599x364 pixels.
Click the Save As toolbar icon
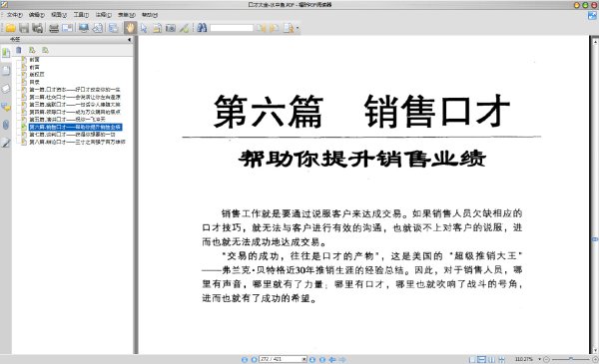pyautogui.click(x=38, y=28)
